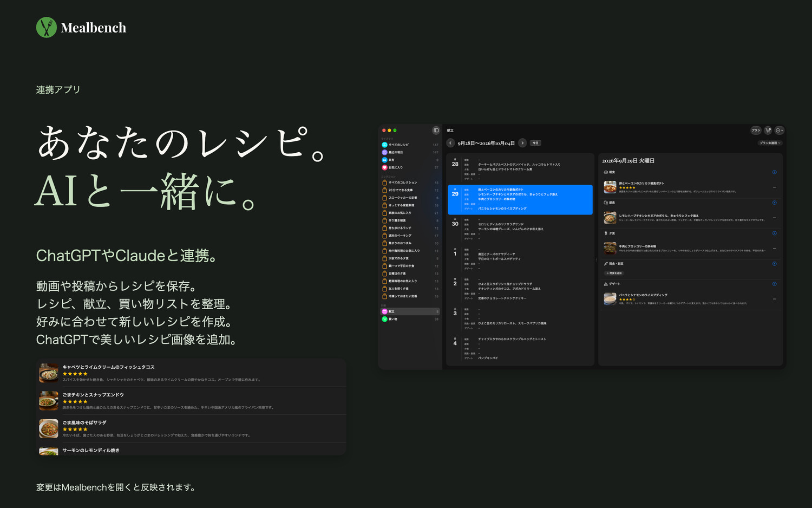This screenshot has width=812, height=508.
Task: Go to the previous week with the left chevron
Action: point(450,143)
